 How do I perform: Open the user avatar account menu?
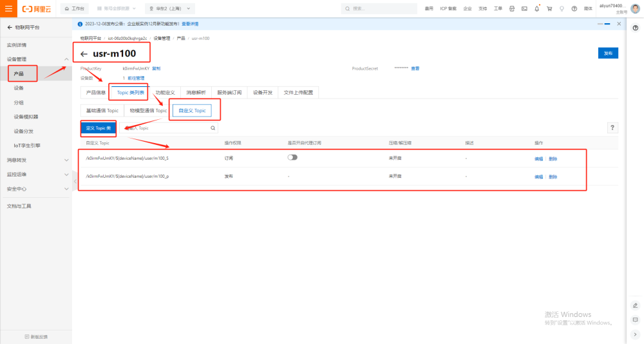point(635,8)
